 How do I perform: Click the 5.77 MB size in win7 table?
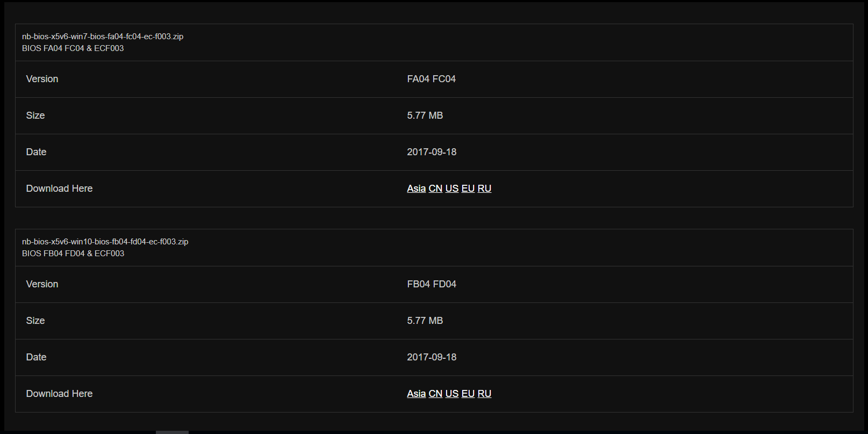click(x=425, y=115)
